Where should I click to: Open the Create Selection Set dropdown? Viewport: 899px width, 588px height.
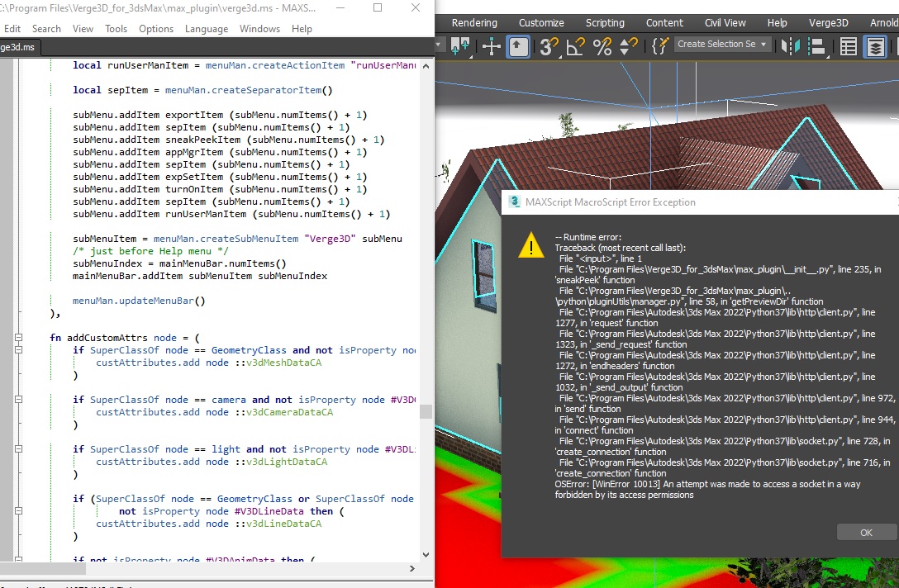pos(722,44)
